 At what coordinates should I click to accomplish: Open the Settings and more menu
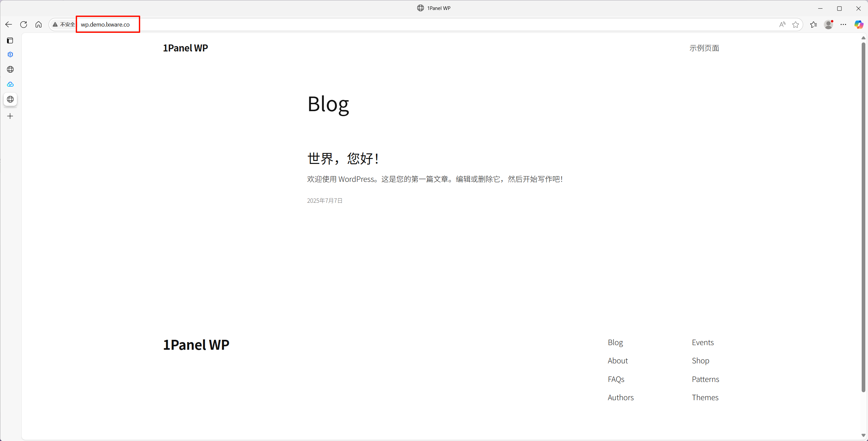click(844, 24)
